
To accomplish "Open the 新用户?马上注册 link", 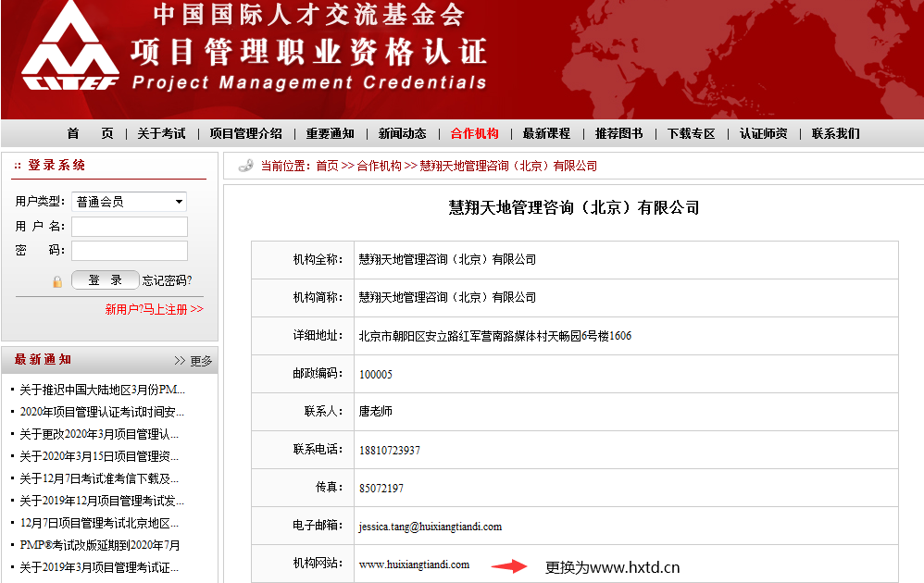I will coord(154,310).
